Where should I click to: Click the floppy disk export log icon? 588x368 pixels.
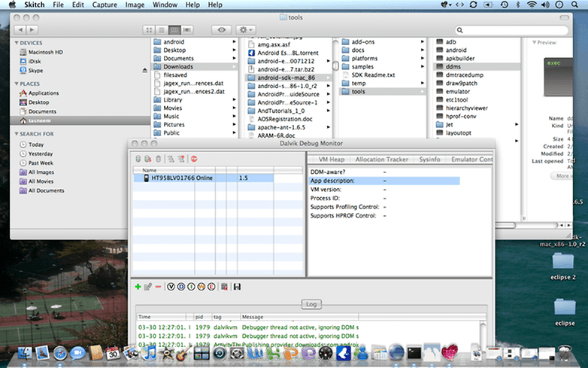(x=237, y=287)
